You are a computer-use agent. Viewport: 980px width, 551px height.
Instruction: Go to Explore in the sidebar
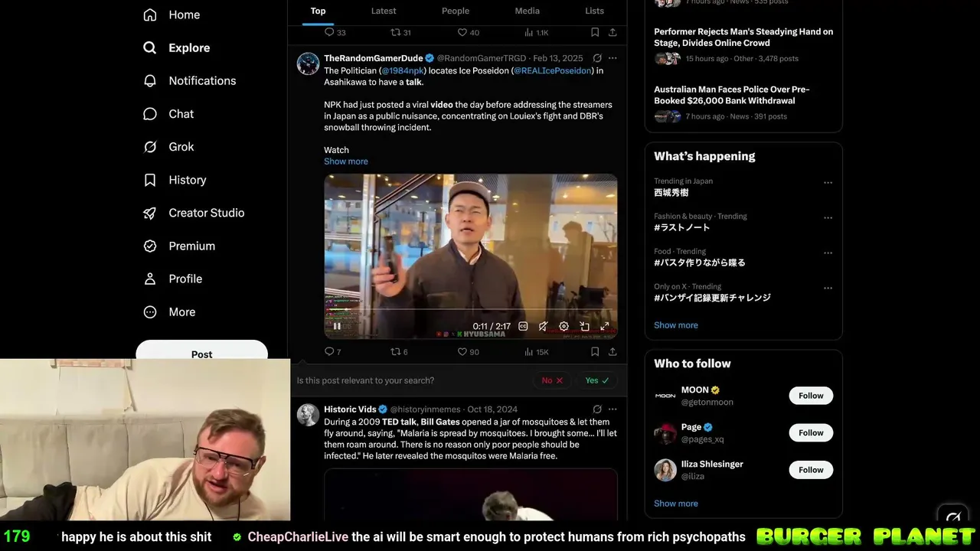click(177, 47)
